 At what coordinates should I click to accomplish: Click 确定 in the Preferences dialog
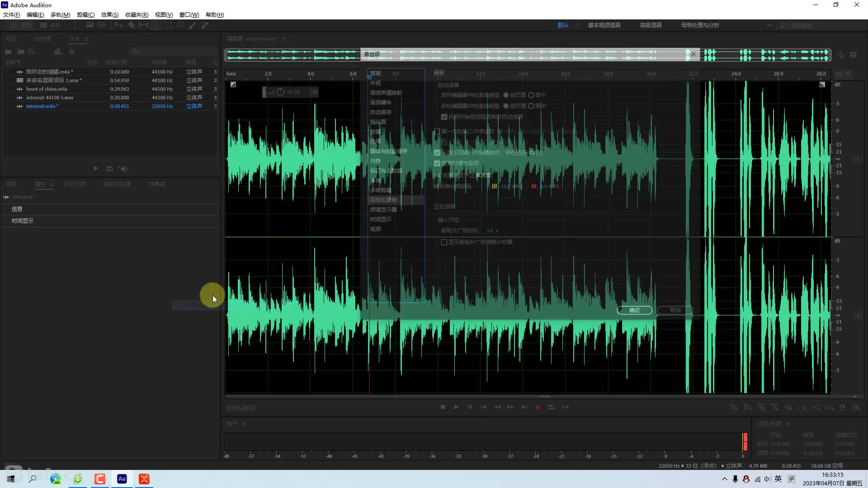click(634, 310)
